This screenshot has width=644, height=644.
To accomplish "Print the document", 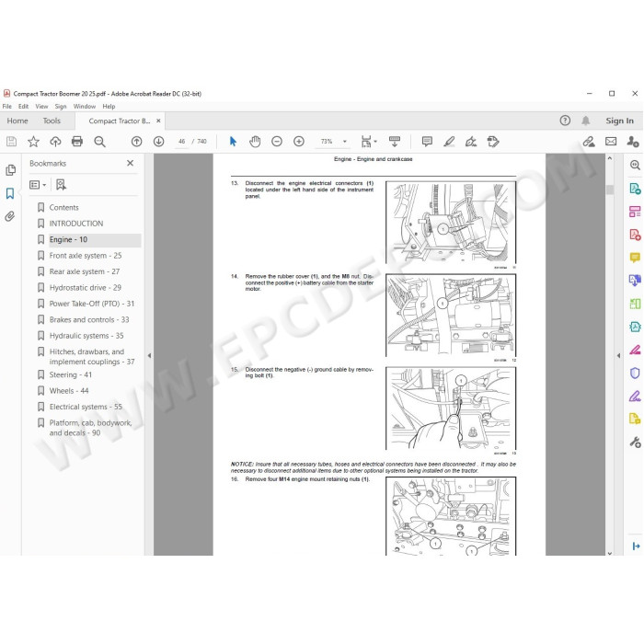I will point(77,142).
